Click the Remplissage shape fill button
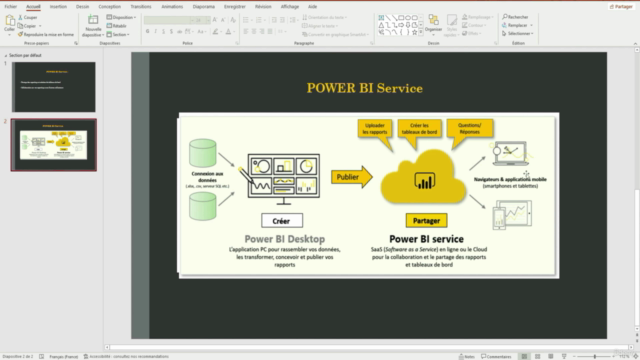 [x=478, y=17]
